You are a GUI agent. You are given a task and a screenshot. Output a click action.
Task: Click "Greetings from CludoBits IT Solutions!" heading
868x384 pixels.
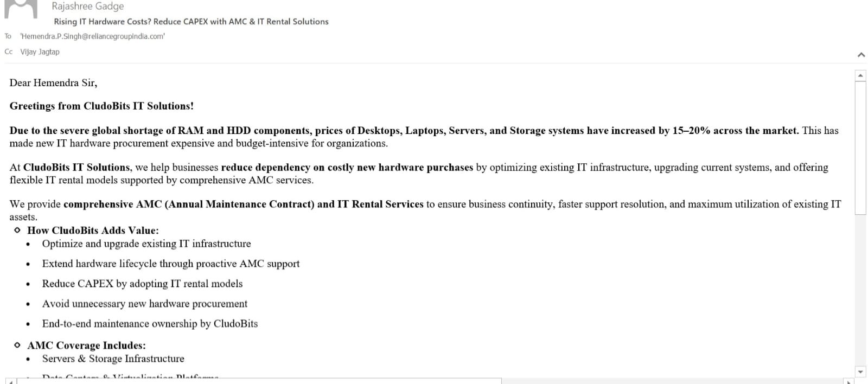[x=101, y=106]
